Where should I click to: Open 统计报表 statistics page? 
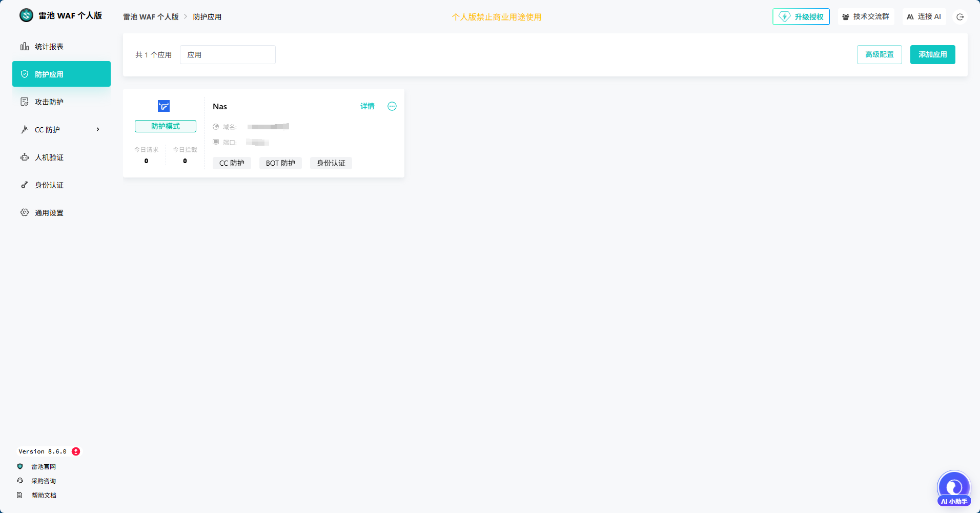pos(62,47)
